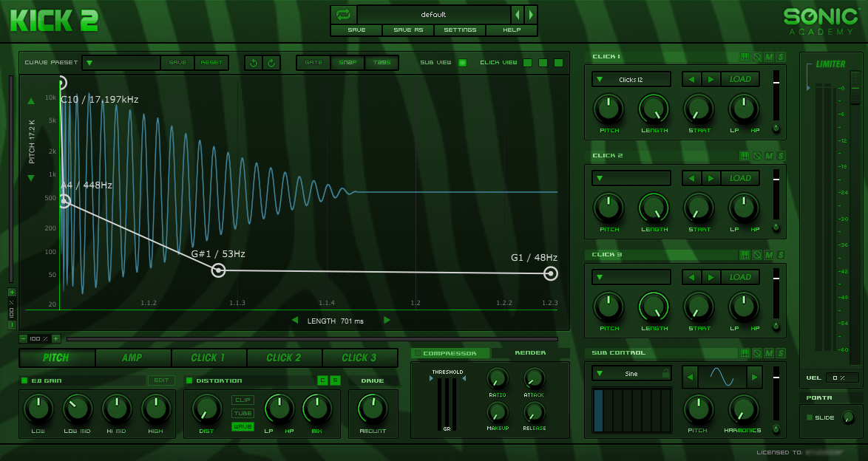Viewport: 868px width, 461px height.
Task: Mute Click 3 with the M icon
Action: point(769,255)
